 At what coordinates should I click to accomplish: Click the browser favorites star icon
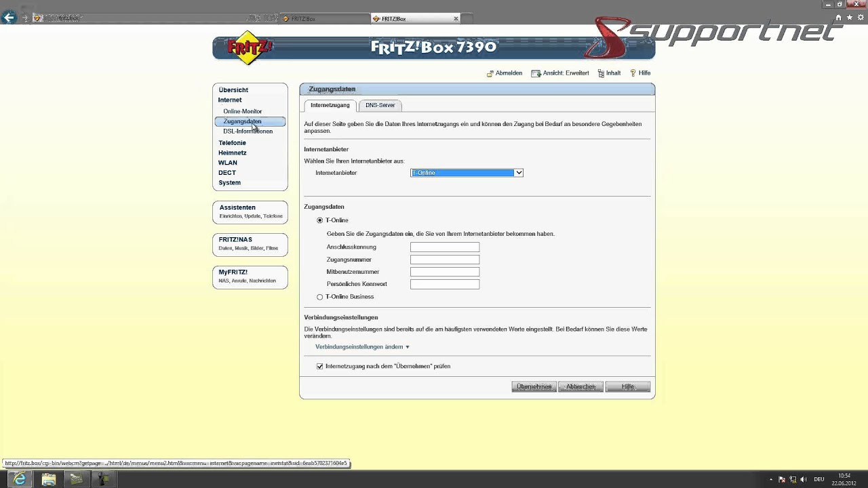point(849,18)
